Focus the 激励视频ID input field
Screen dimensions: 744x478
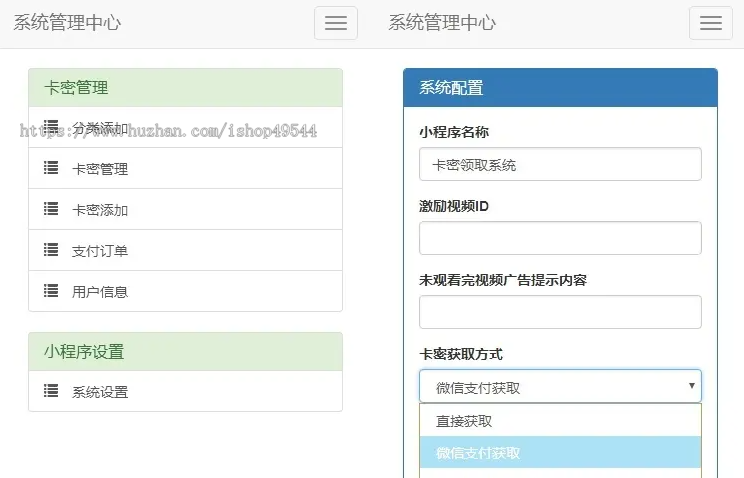[560, 238]
